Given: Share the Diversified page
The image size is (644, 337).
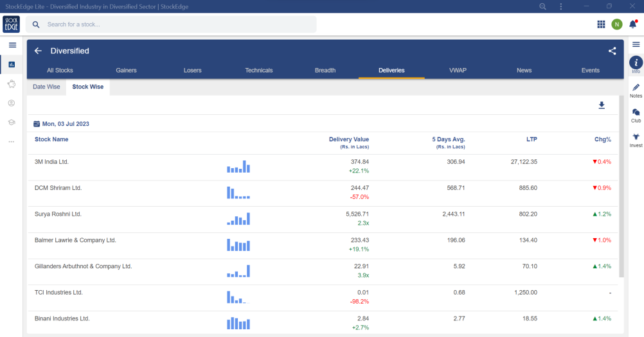Looking at the screenshot, I should (612, 51).
